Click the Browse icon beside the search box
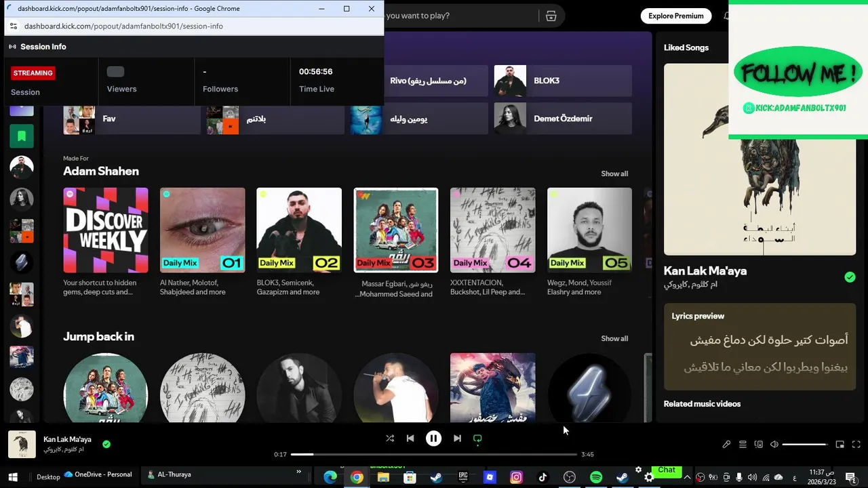The image size is (868, 488). point(551,16)
